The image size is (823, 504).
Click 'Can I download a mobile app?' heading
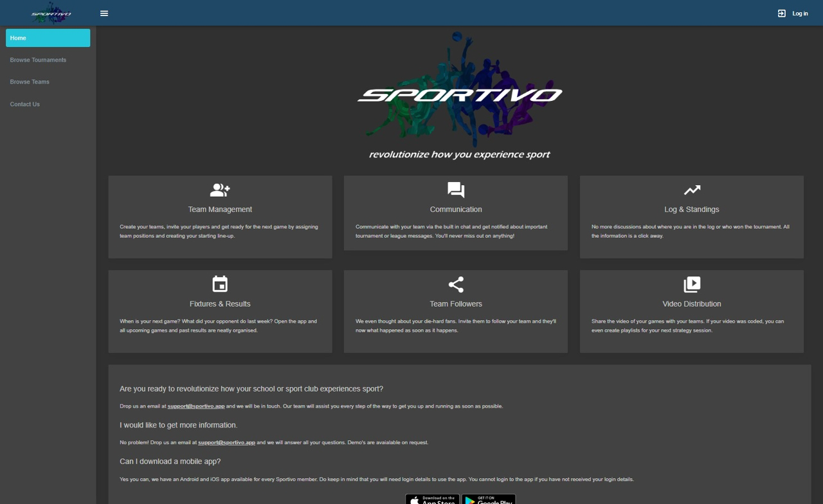click(x=170, y=462)
